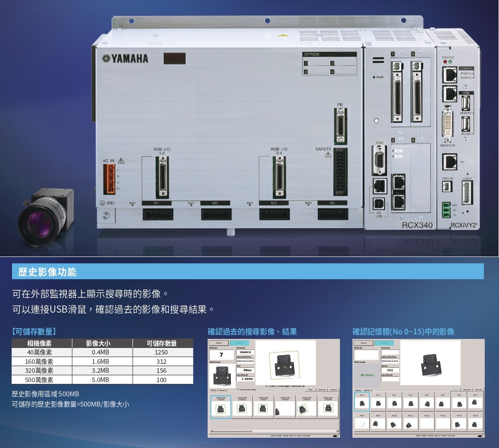Click history horizontal scrollbar thumb
Image resolution: width=499 pixels, height=448 pixels.
click(232, 431)
